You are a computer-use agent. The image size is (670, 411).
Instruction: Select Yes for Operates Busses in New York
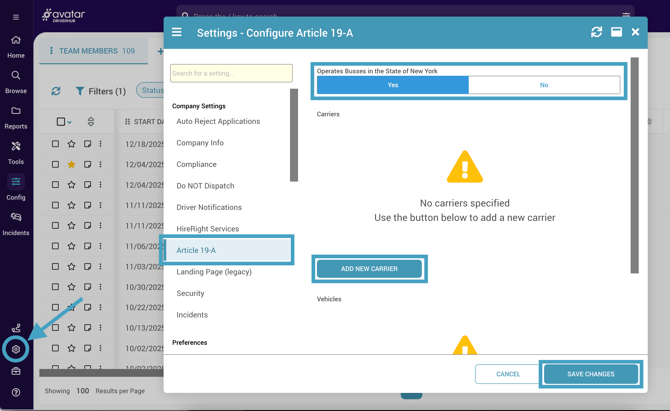pos(392,85)
